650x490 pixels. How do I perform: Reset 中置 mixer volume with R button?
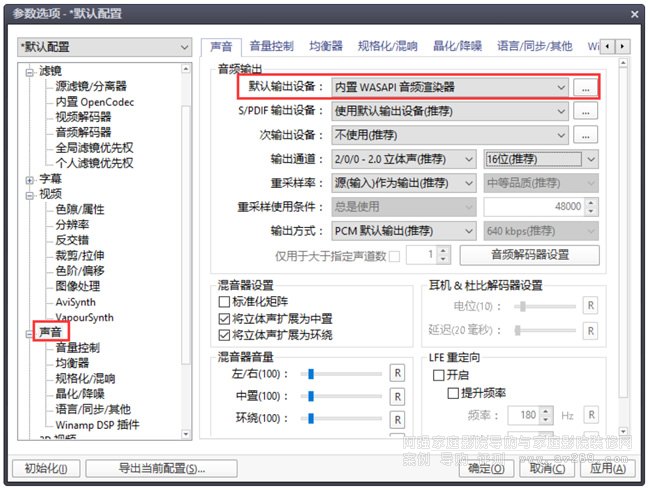pos(397,397)
